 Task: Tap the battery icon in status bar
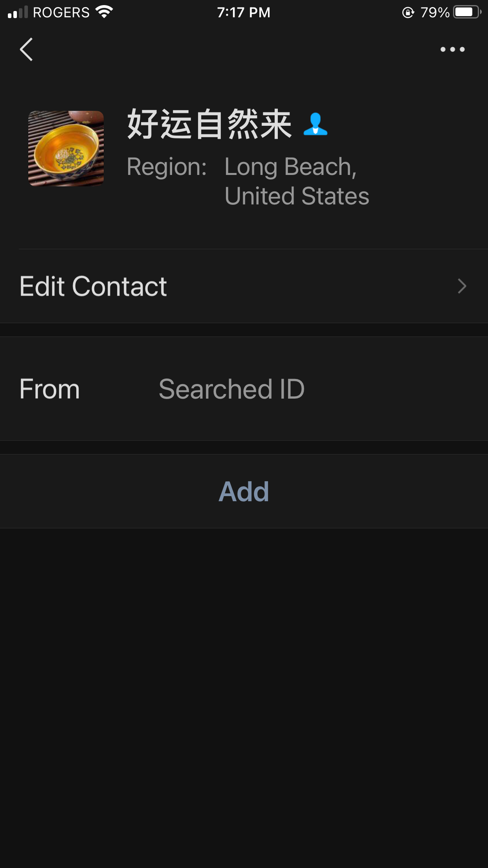tap(467, 12)
